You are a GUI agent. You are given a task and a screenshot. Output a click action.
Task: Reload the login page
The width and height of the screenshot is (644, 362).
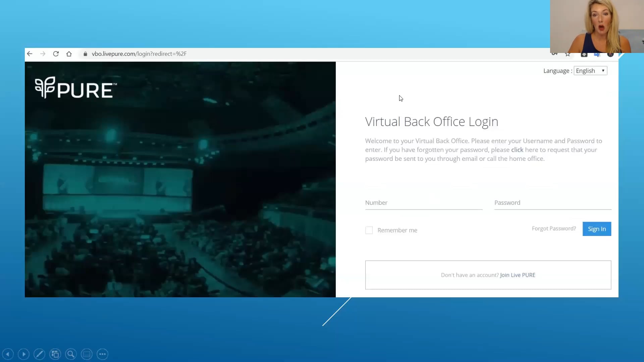56,54
